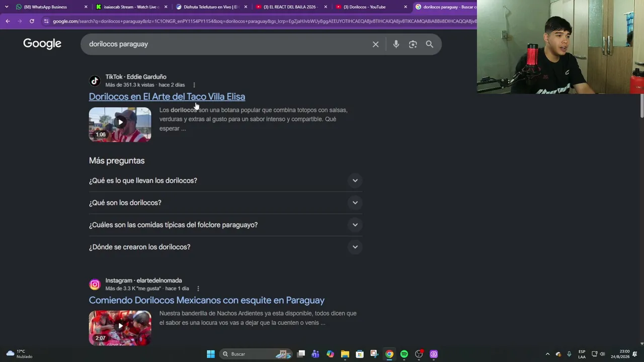
Task: Open Google Lens image search icon
Action: click(413, 44)
